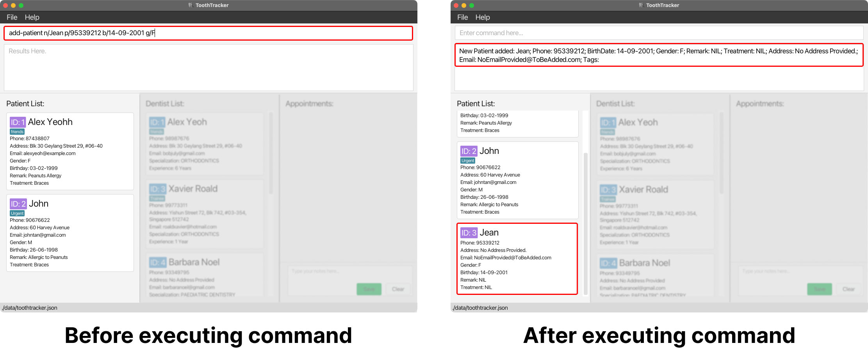The width and height of the screenshot is (868, 348).
Task: Click 'Phone: 95339212' in Jean card
Action: [480, 243]
